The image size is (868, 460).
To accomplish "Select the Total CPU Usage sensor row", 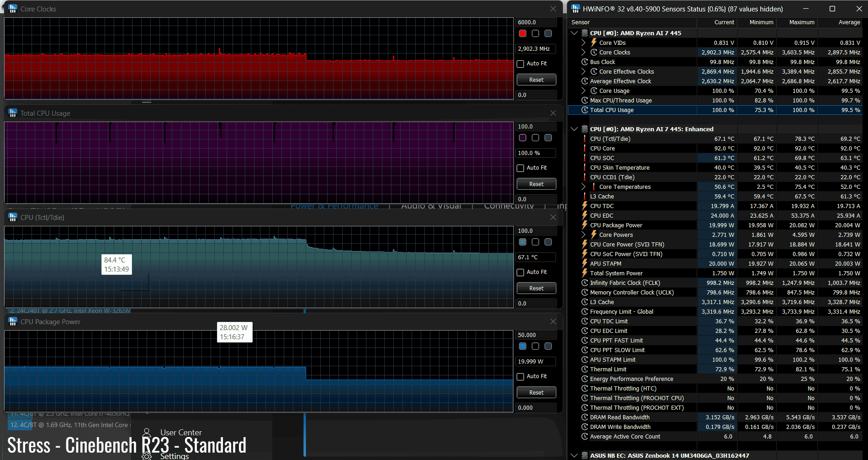I will click(715, 110).
